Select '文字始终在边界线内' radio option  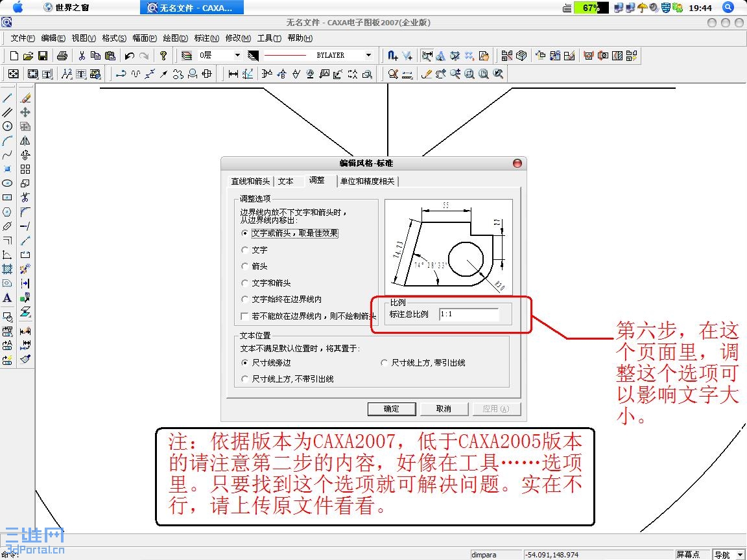coord(281,299)
